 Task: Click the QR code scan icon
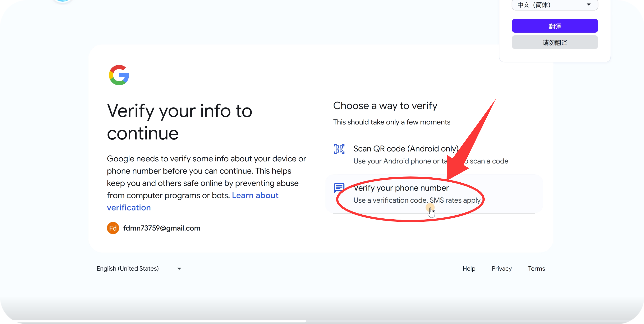[x=339, y=149]
